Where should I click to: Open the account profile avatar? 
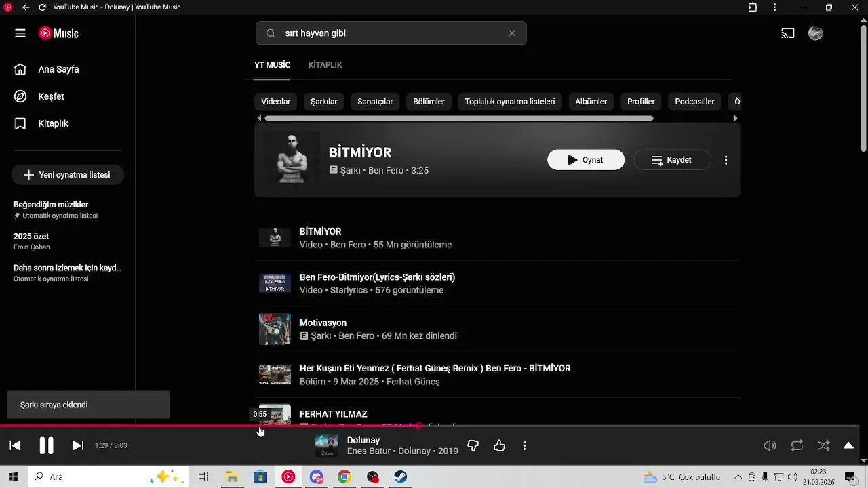816,33
